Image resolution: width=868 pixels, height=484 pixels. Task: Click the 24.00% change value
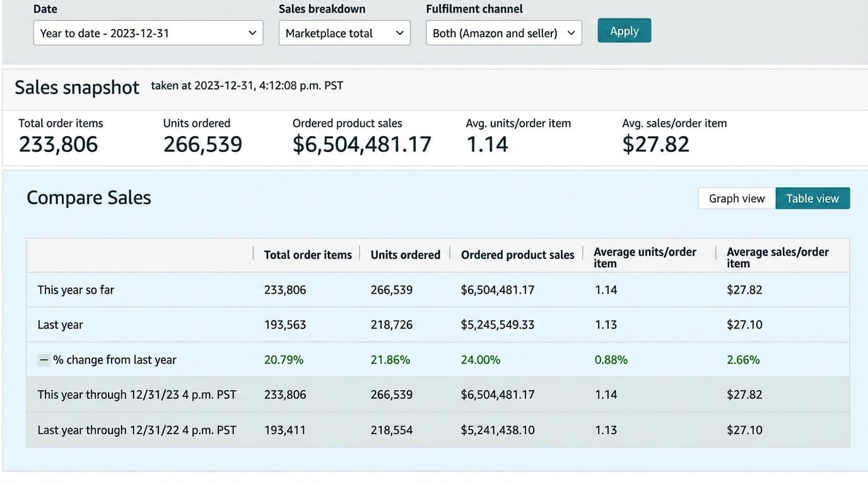481,360
